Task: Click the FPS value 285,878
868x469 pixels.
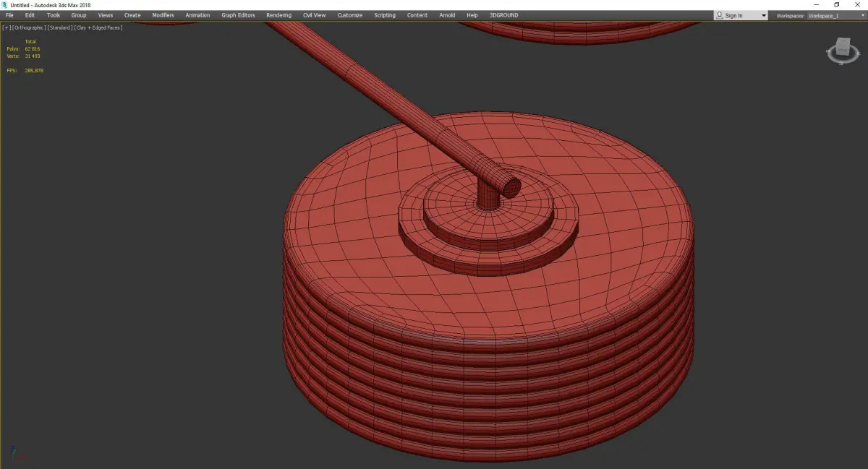Action: [34, 71]
